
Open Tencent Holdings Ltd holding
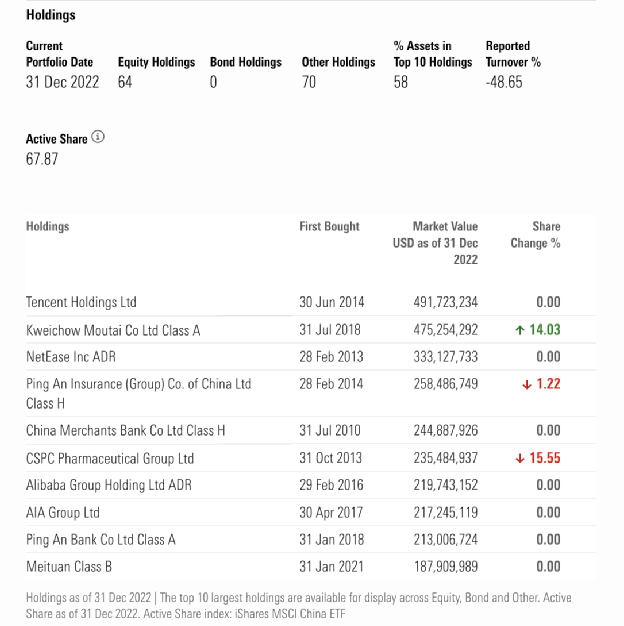(81, 302)
